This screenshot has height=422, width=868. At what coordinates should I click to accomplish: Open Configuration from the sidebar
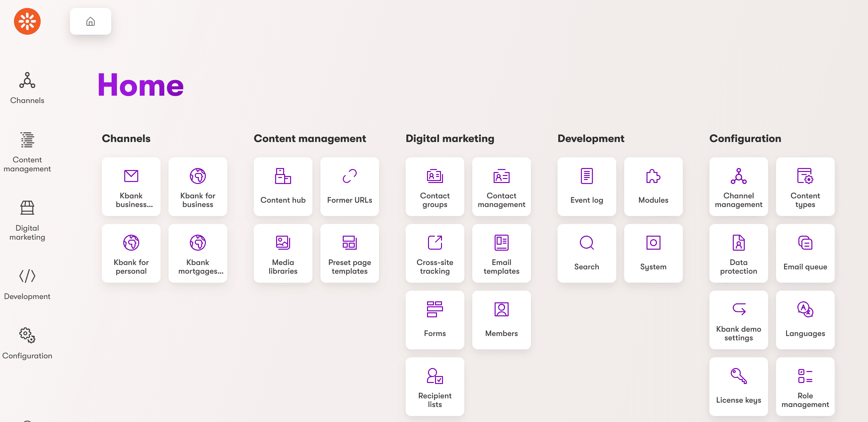tap(27, 342)
